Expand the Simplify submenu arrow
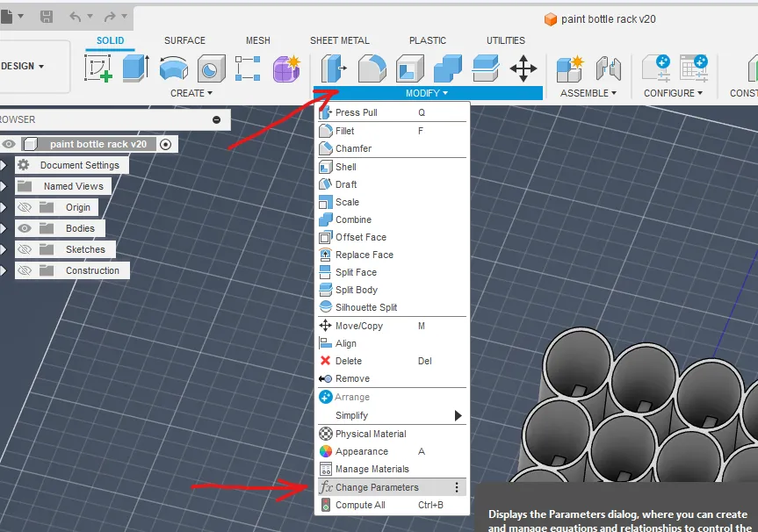This screenshot has height=532, width=758. [x=458, y=415]
